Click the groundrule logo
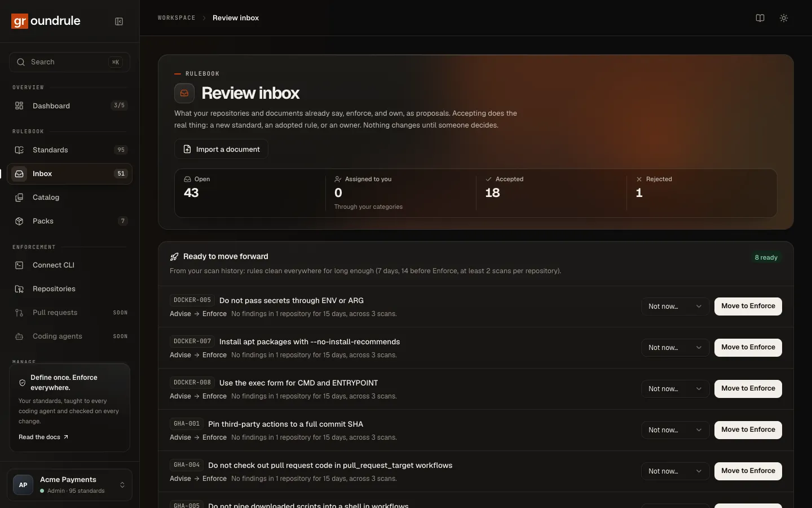This screenshot has width=812, height=508. point(46,21)
